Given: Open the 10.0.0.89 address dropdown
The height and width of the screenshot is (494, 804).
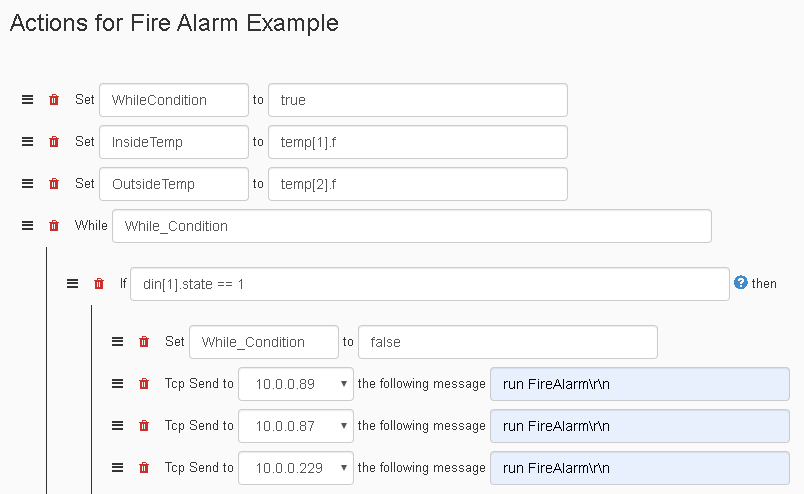Looking at the screenshot, I should tap(296, 384).
